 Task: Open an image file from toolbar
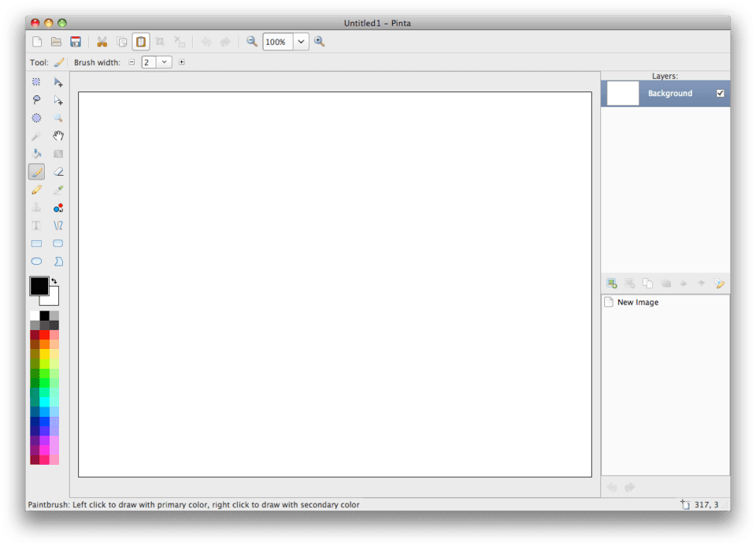pos(57,42)
